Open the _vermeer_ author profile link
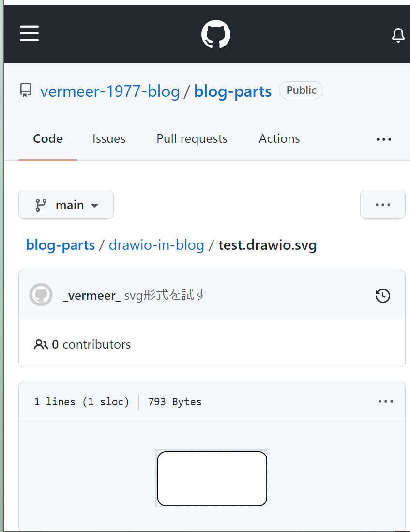The height and width of the screenshot is (532, 410). pos(91,295)
